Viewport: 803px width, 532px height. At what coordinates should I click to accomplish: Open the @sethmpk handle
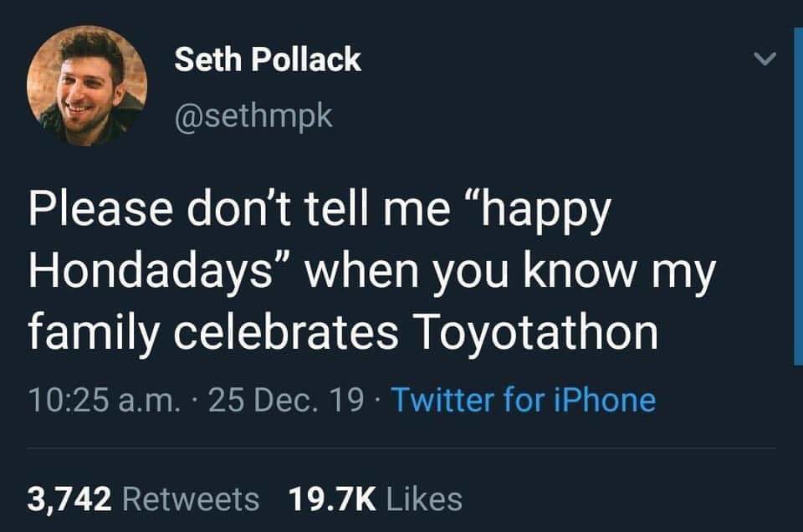253,117
